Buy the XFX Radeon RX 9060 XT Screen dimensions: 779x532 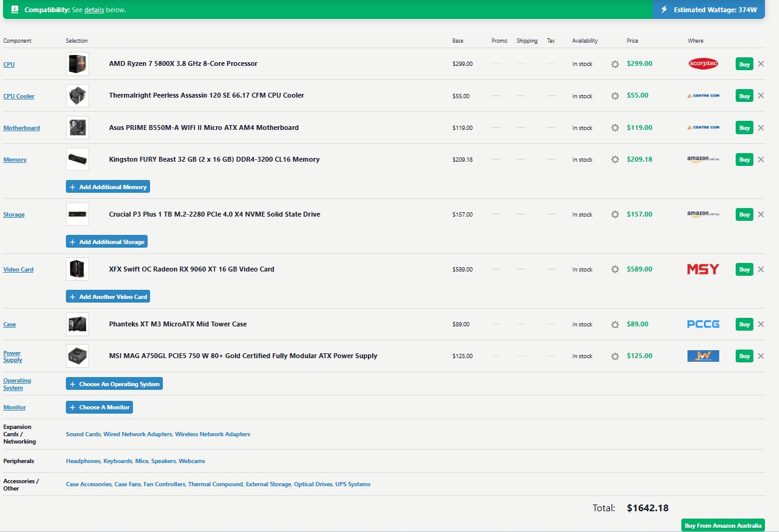[x=744, y=269]
